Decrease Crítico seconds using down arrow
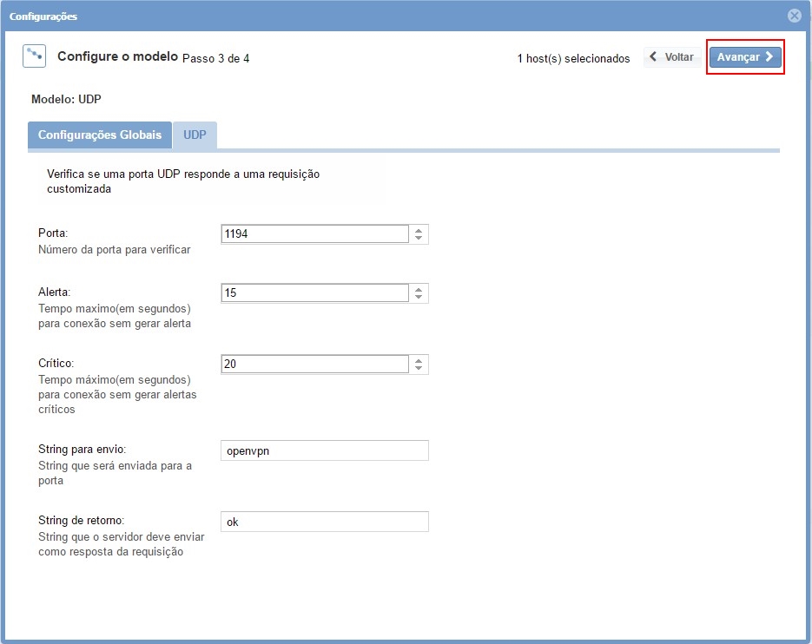The height and width of the screenshot is (644, 812). (419, 369)
